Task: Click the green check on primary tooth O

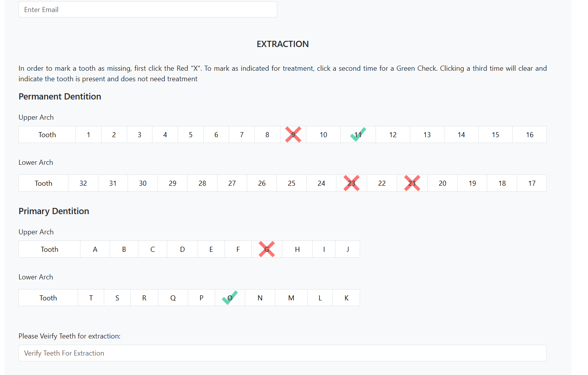Action: (x=230, y=298)
